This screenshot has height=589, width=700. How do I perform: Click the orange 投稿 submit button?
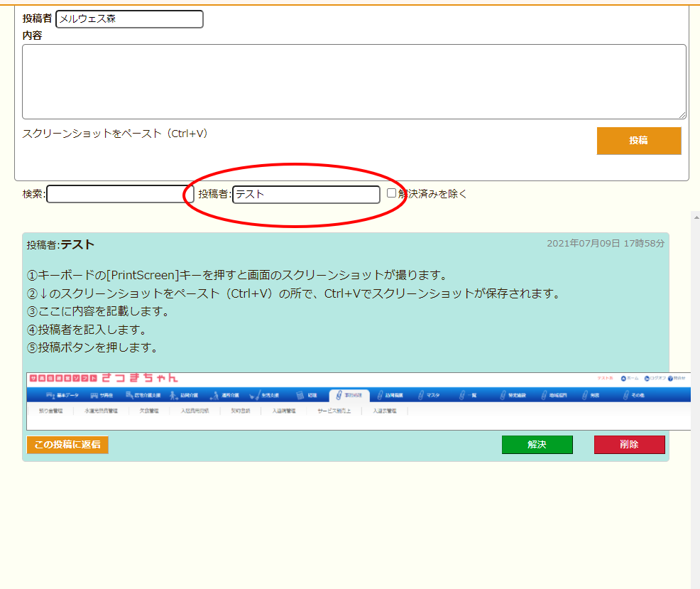tap(638, 141)
